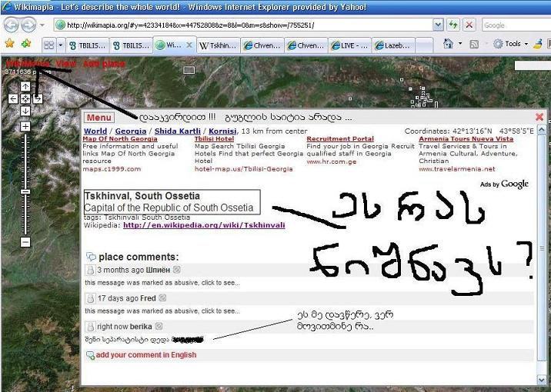Viewport: 551px width, 392px height.
Task: Click the Ads by Google label
Action: tap(504, 184)
